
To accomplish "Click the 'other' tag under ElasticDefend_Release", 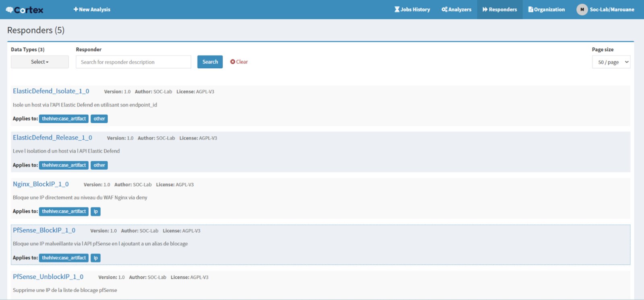I will click(x=99, y=165).
